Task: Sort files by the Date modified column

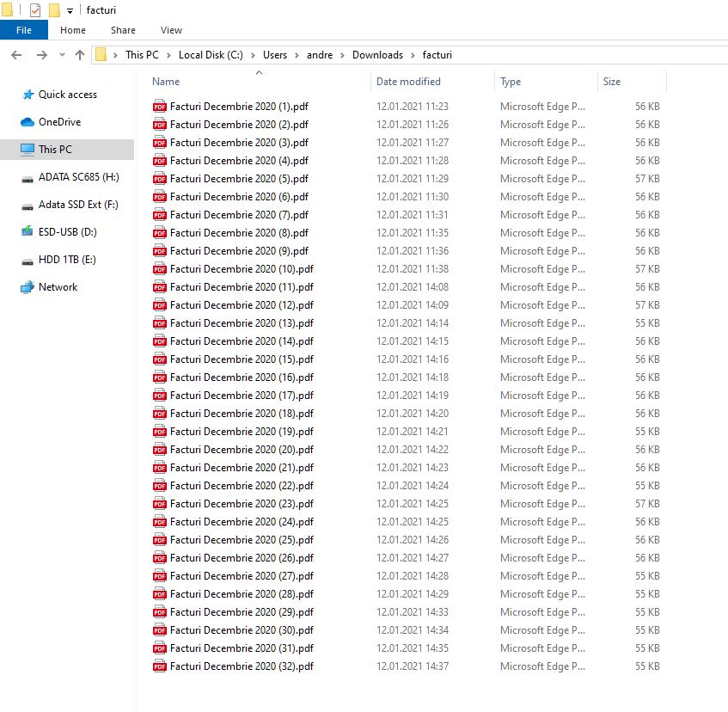Action: 408,82
